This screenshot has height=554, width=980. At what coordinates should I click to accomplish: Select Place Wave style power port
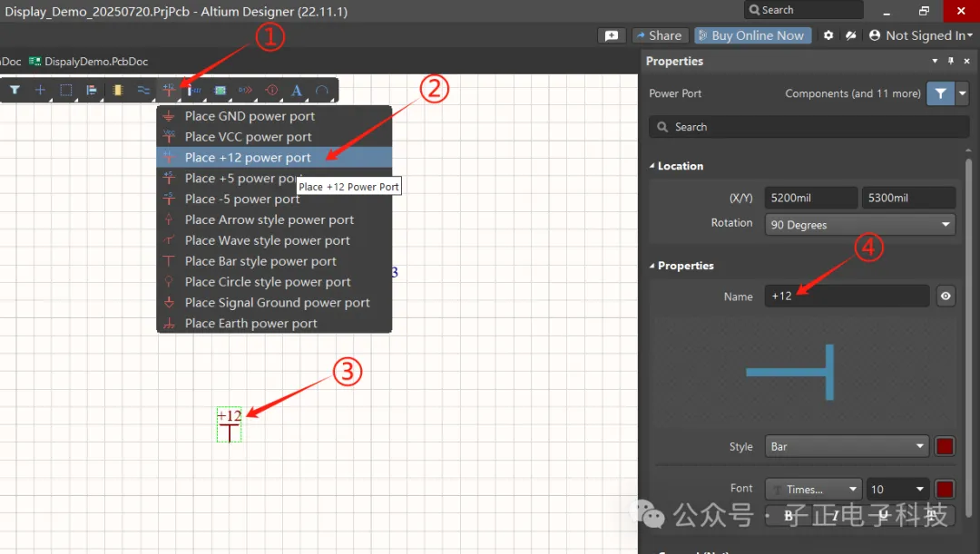pyautogui.click(x=274, y=240)
